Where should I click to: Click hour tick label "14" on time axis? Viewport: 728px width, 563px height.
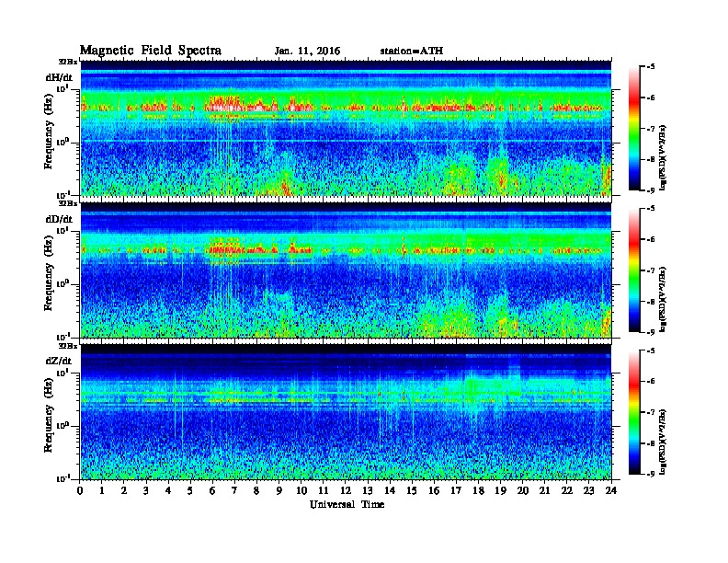pyautogui.click(x=390, y=491)
